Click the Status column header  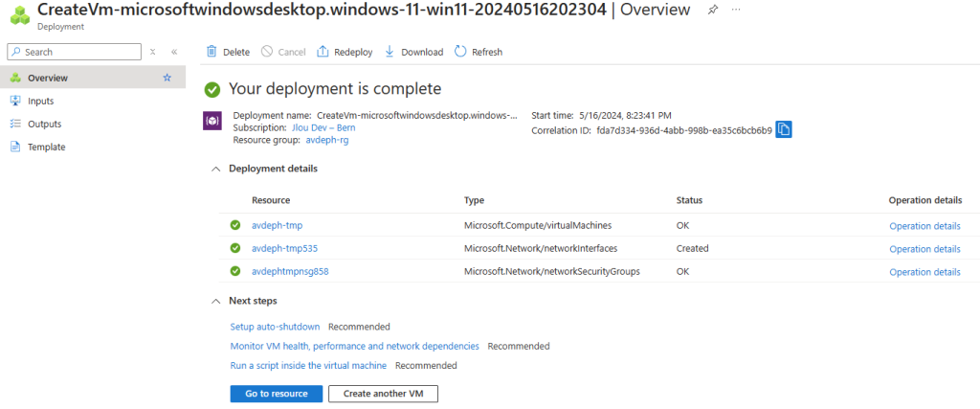689,200
